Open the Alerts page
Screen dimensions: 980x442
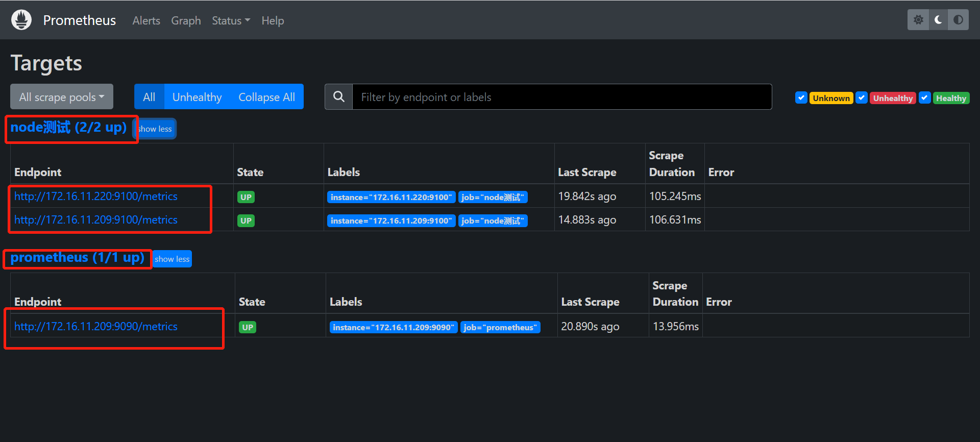(x=146, y=20)
